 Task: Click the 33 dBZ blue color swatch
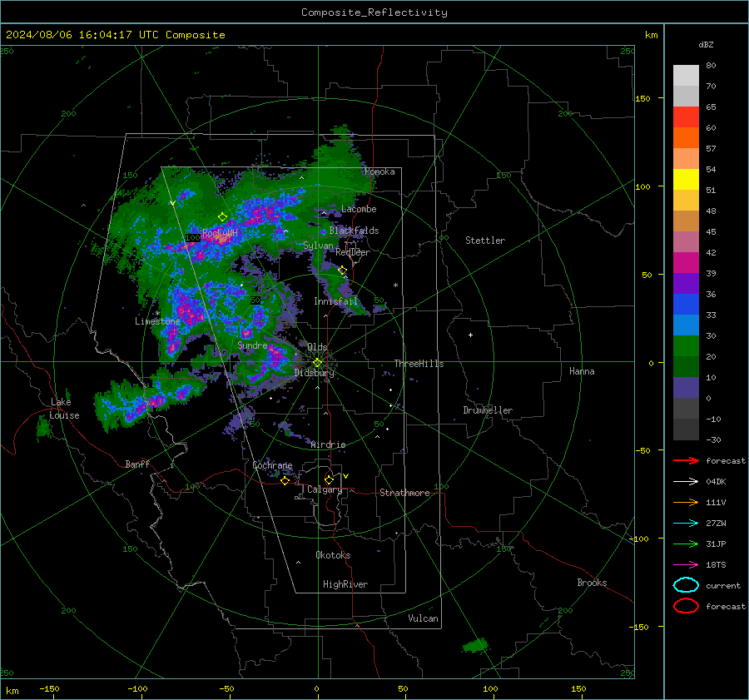[686, 304]
